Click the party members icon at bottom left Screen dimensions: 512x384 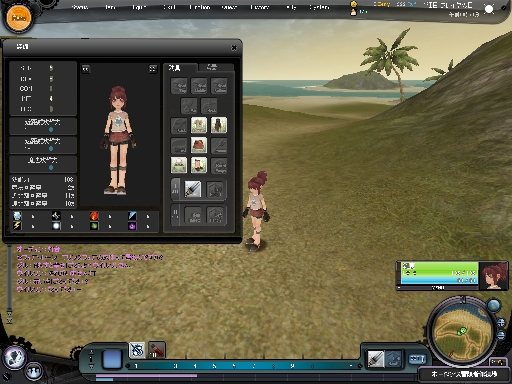[33, 371]
